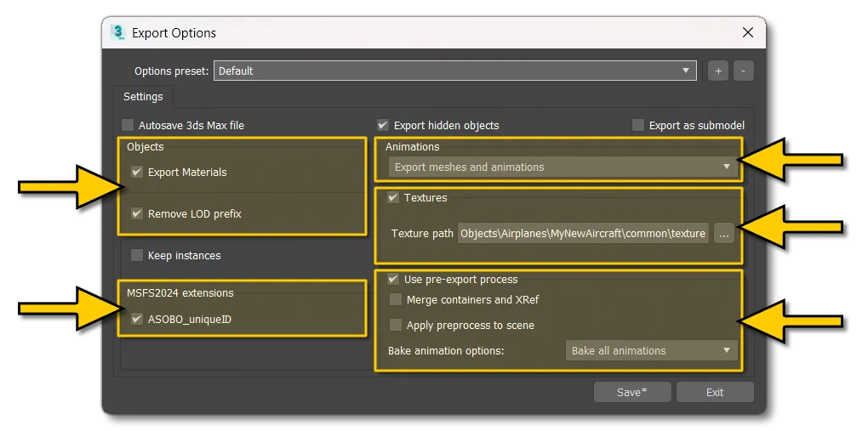Toggle Export hidden objects checkbox
This screenshot has height=431, width=868.
point(383,125)
